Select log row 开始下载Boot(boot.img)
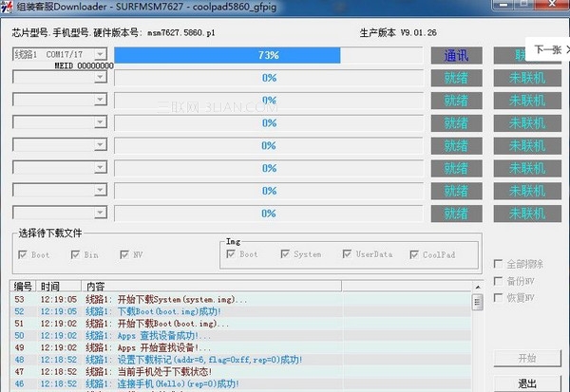570x392 pixels. tap(241, 324)
